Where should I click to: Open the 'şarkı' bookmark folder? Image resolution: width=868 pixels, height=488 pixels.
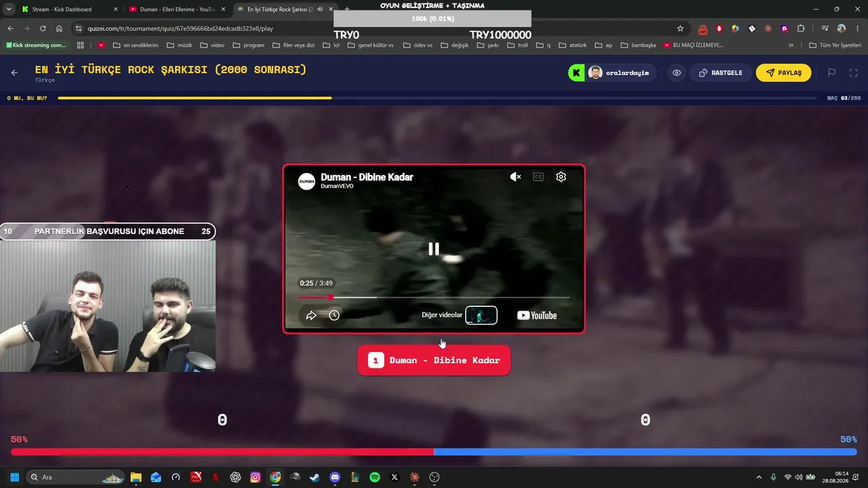coord(488,45)
